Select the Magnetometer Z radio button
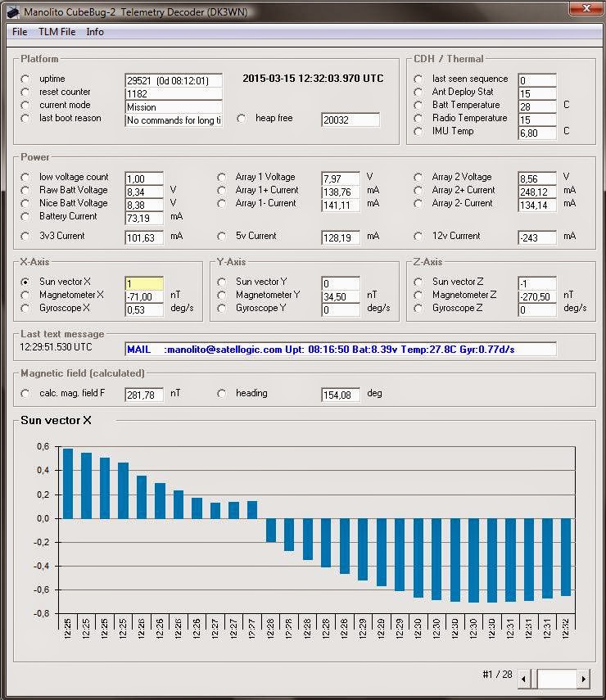Screen dimensions: 606x700 pos(418,295)
